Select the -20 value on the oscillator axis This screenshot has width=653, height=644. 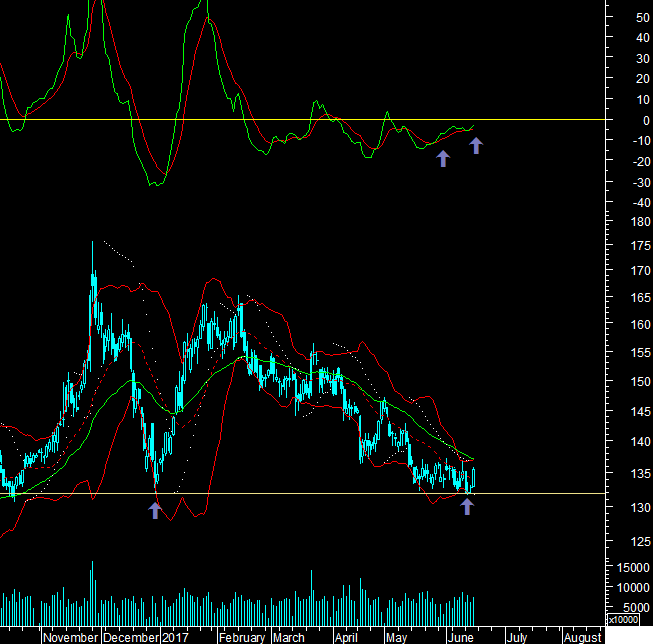[641, 161]
